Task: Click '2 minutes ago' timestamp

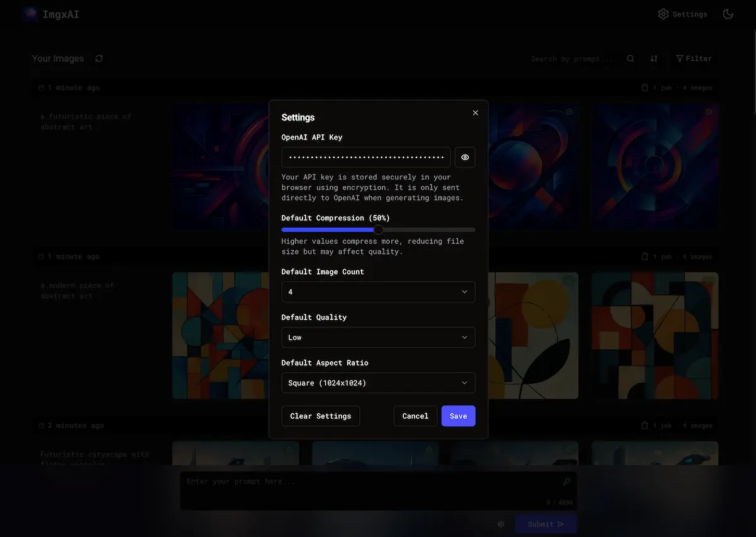Action: coord(76,425)
